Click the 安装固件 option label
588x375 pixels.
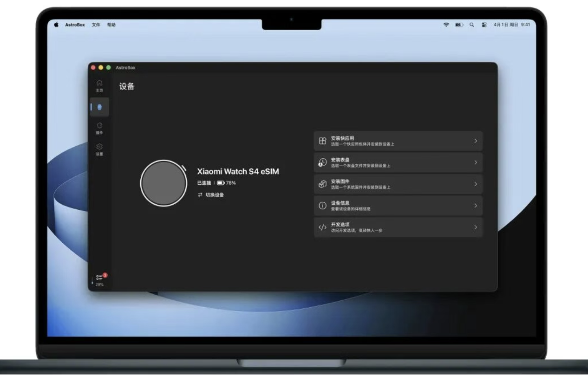[340, 181]
